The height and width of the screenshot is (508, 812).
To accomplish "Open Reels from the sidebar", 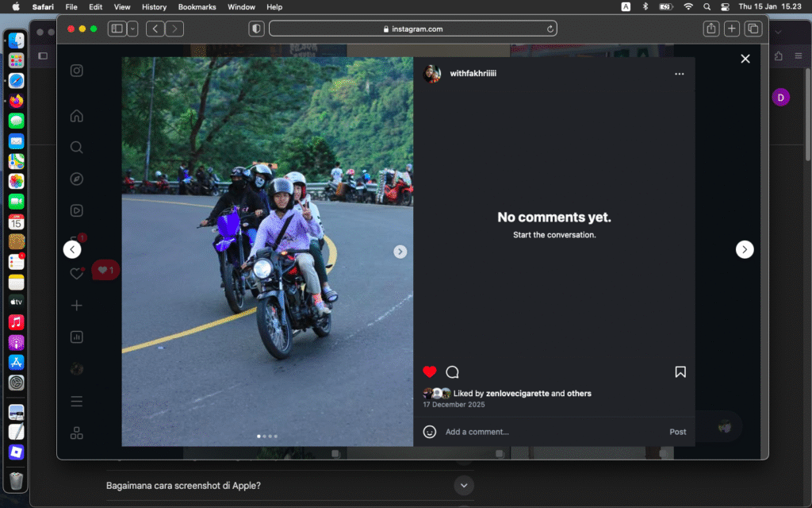I will pyautogui.click(x=77, y=211).
